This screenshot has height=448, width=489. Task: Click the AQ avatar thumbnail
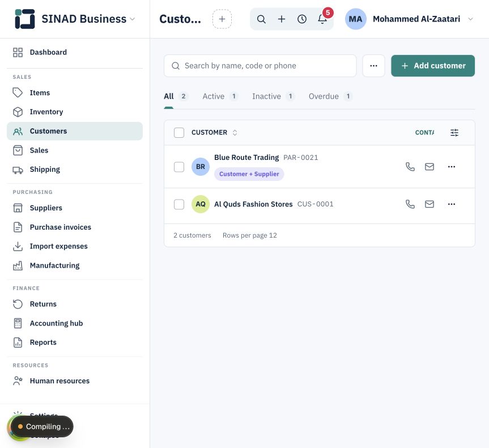(x=201, y=204)
